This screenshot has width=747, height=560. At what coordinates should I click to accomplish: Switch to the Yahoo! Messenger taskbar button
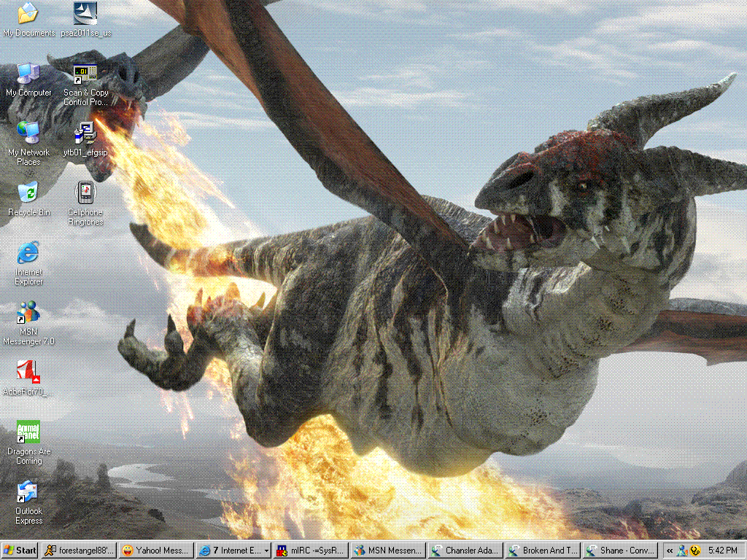coord(156,551)
